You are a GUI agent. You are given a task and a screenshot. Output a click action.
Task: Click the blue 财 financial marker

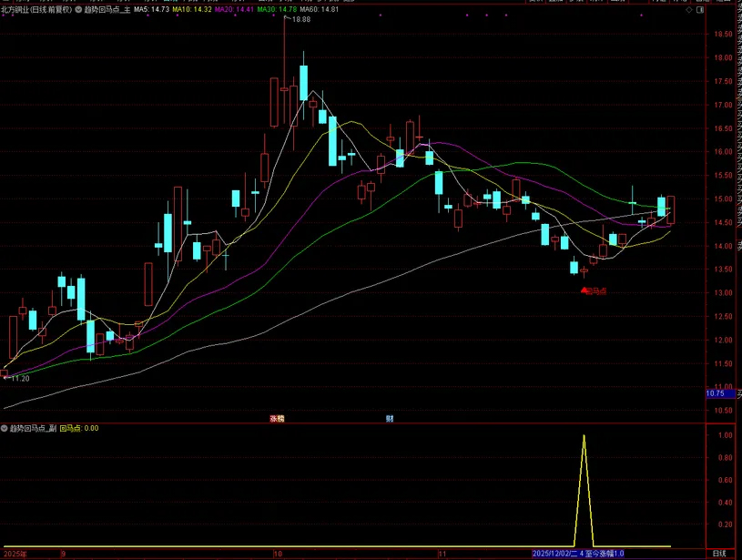coord(390,419)
